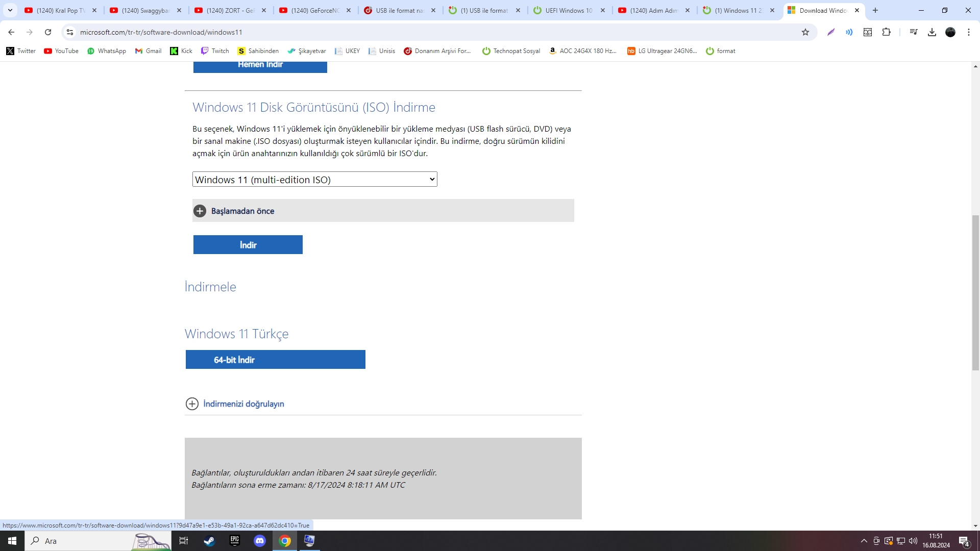
Task: Launch Epic Games from the taskbar
Action: [234, 541]
